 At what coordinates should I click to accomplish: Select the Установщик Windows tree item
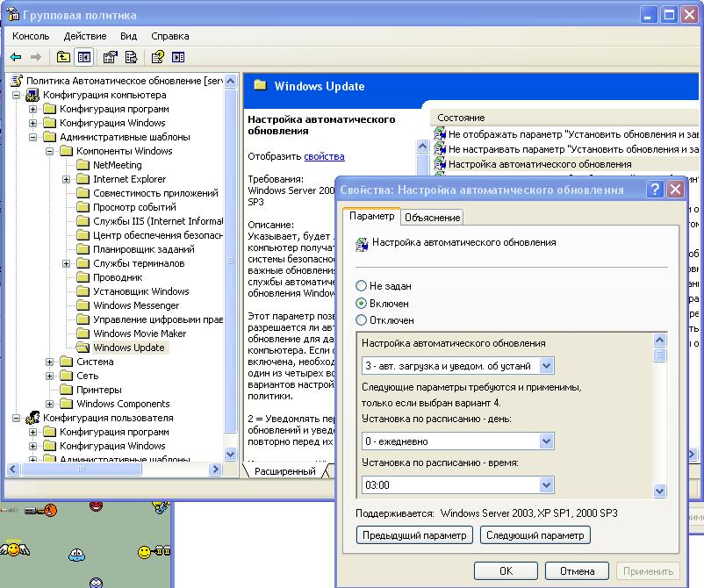(x=141, y=291)
